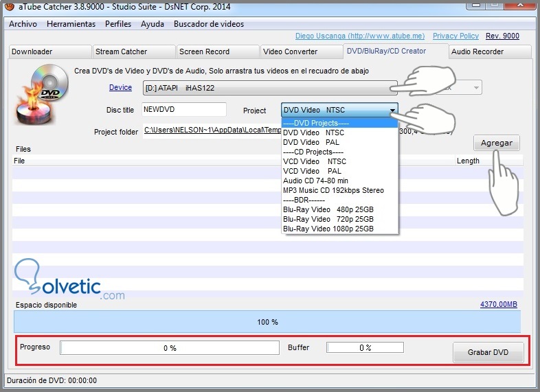This screenshot has width=540, height=392.
Task: Select Audio CD 74-80 min option
Action: [x=339, y=181]
